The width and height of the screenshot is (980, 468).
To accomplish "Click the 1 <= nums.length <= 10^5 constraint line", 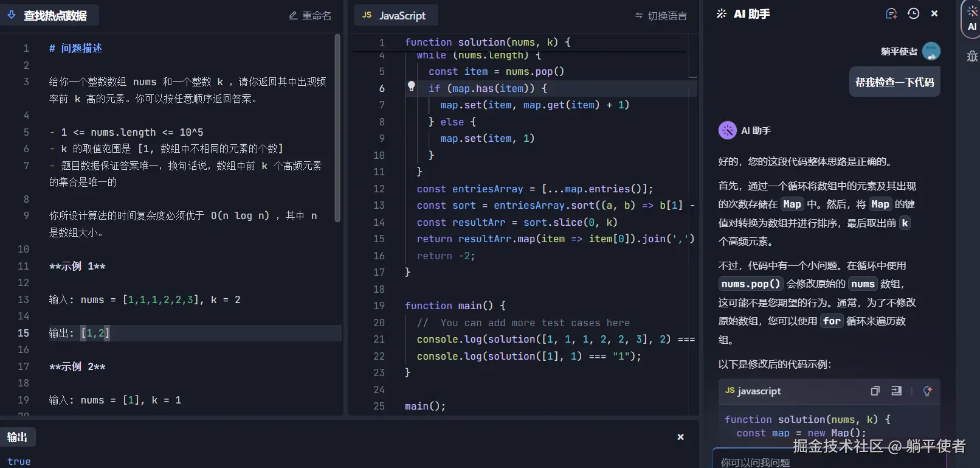I will pos(126,132).
